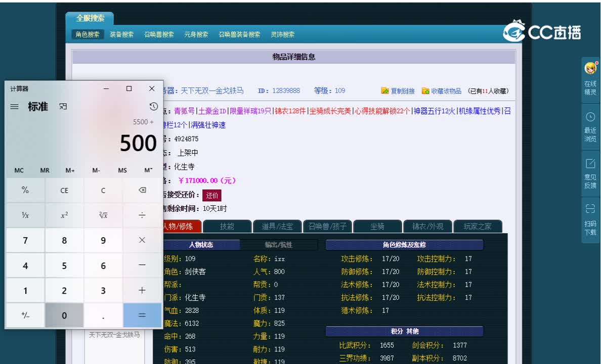
Task: Select the 召唤兽装备搜索 menu item
Action: [x=239, y=34]
